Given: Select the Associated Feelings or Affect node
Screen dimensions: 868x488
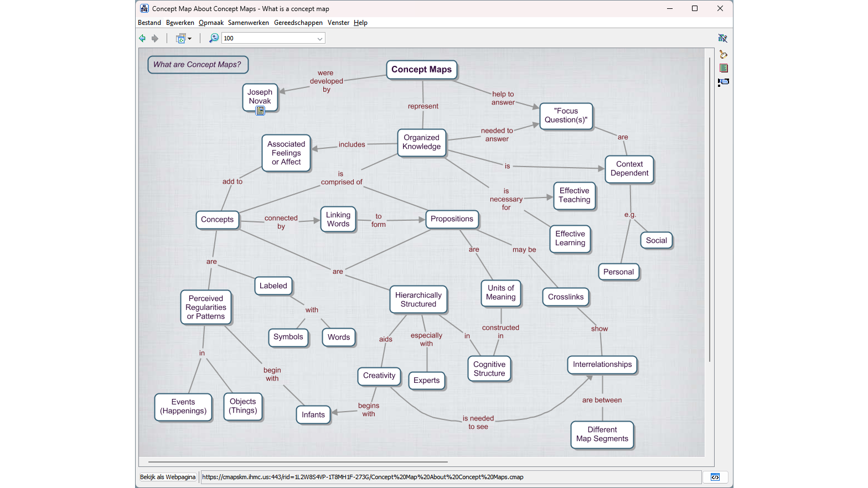Looking at the screenshot, I should point(286,153).
